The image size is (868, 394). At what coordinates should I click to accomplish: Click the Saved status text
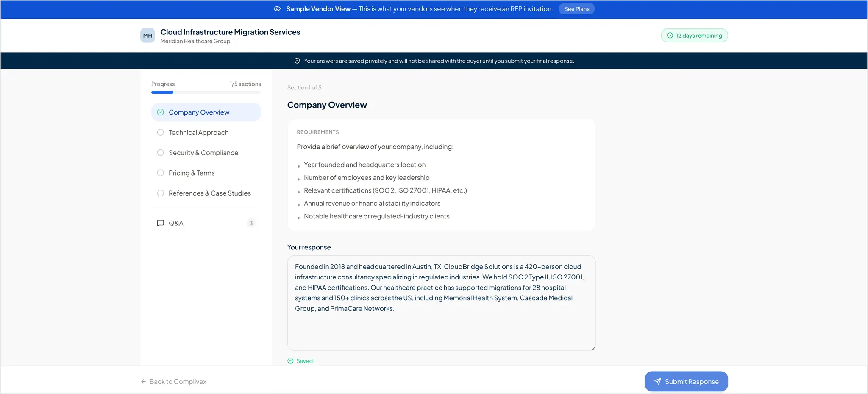pyautogui.click(x=305, y=361)
